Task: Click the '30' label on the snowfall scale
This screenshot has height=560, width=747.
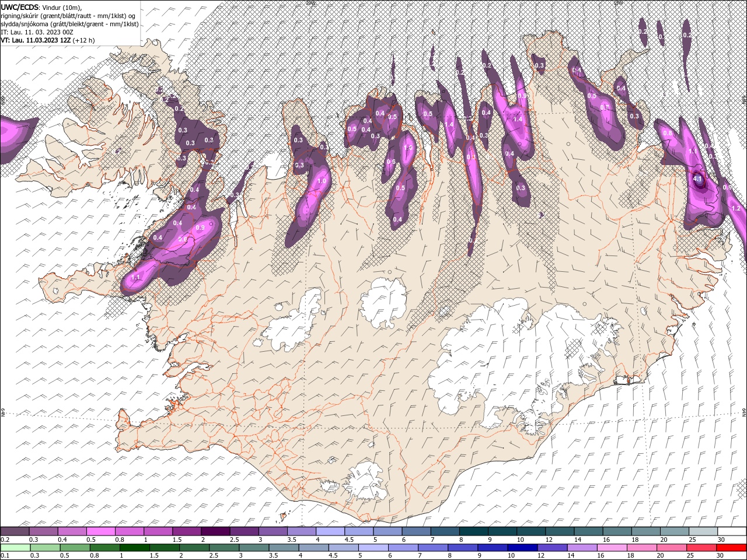Action: (721, 540)
